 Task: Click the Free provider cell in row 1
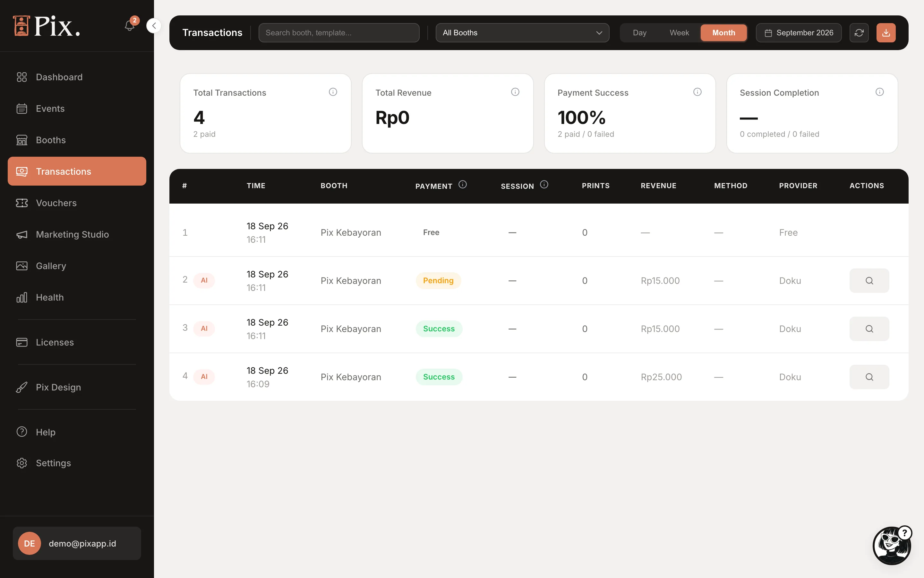point(788,232)
